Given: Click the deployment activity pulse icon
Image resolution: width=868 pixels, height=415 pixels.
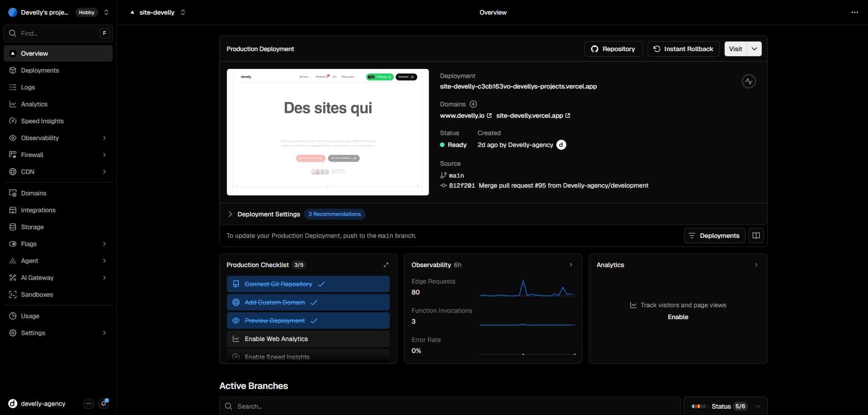Looking at the screenshot, I should (748, 81).
